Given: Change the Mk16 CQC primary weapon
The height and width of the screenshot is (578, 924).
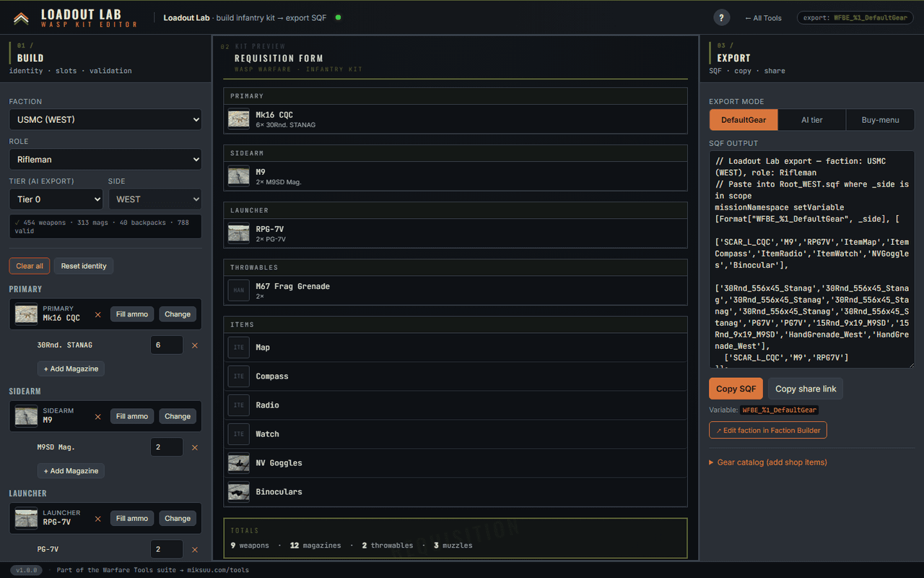Looking at the screenshot, I should (x=178, y=314).
